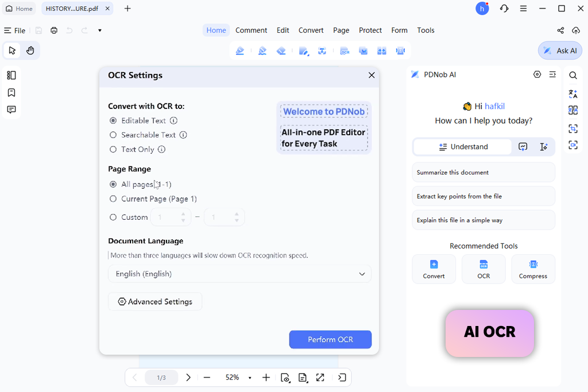Click the merge pages toolbar icon
Image resolution: width=588 pixels, height=392 pixels.
click(x=382, y=51)
